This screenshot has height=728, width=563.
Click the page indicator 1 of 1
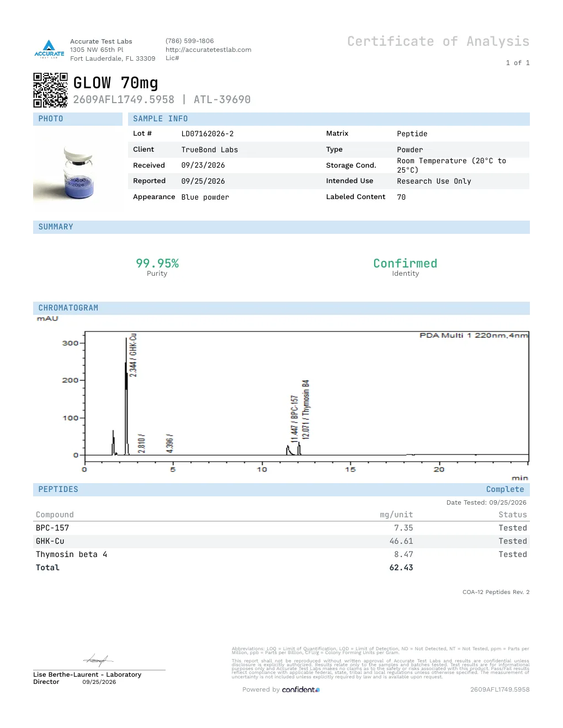pyautogui.click(x=518, y=63)
